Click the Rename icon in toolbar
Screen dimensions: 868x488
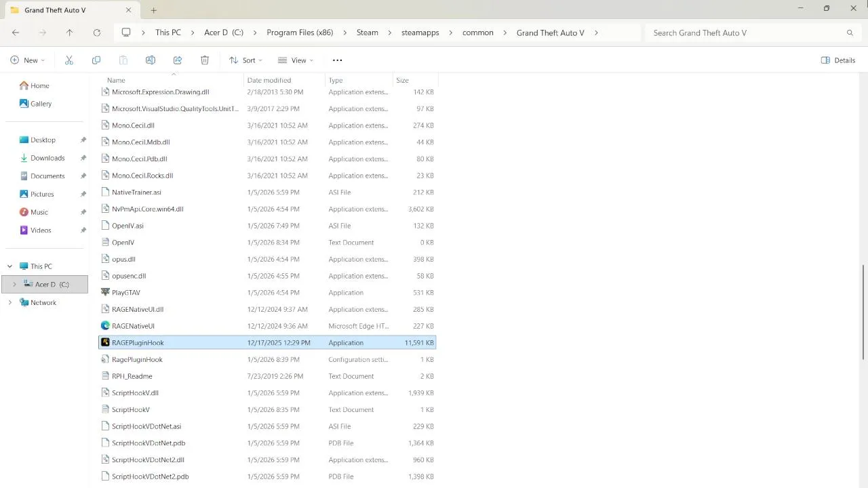151,60
